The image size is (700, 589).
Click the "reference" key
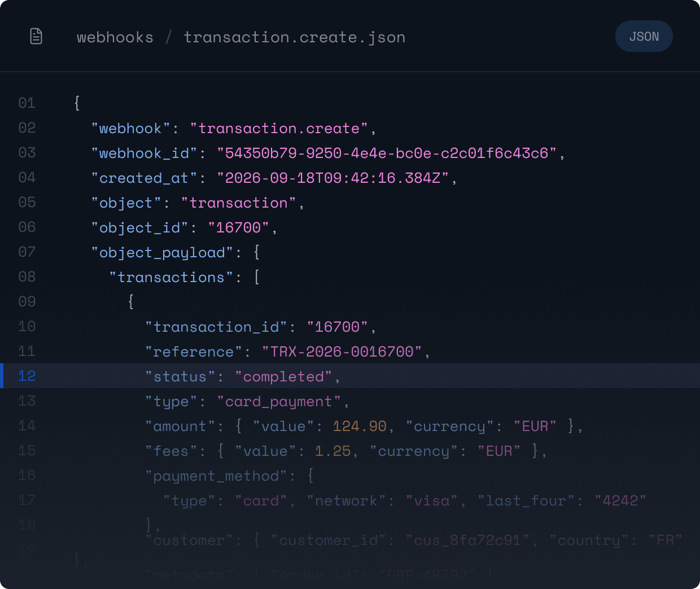click(194, 352)
